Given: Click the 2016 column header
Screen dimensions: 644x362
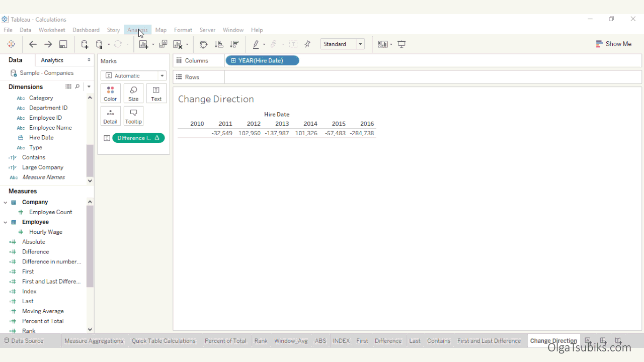Looking at the screenshot, I should coord(367,124).
